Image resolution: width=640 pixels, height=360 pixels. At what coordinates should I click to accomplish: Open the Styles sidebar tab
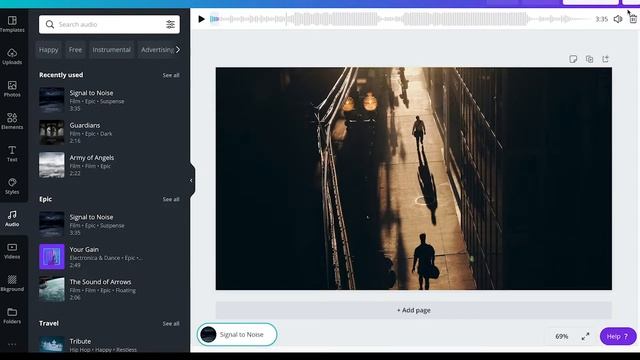pyautogui.click(x=12, y=186)
